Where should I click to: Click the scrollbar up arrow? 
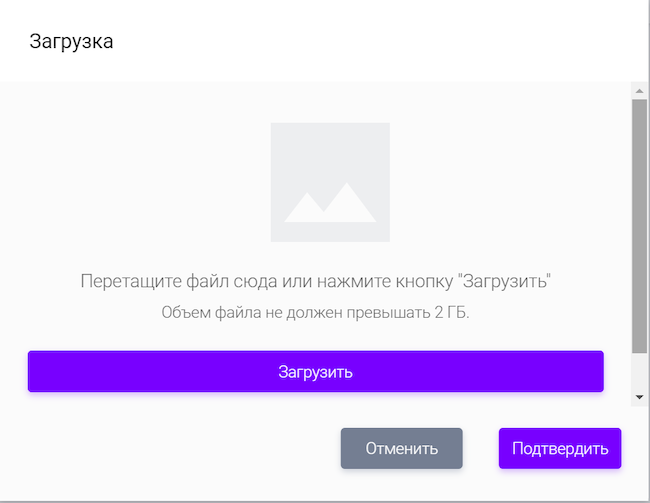coord(639,91)
